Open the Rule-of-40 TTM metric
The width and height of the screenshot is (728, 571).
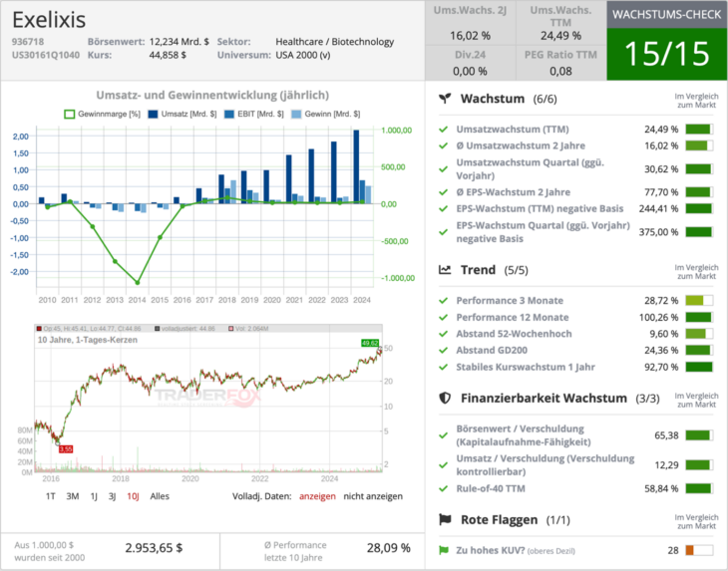(491, 488)
